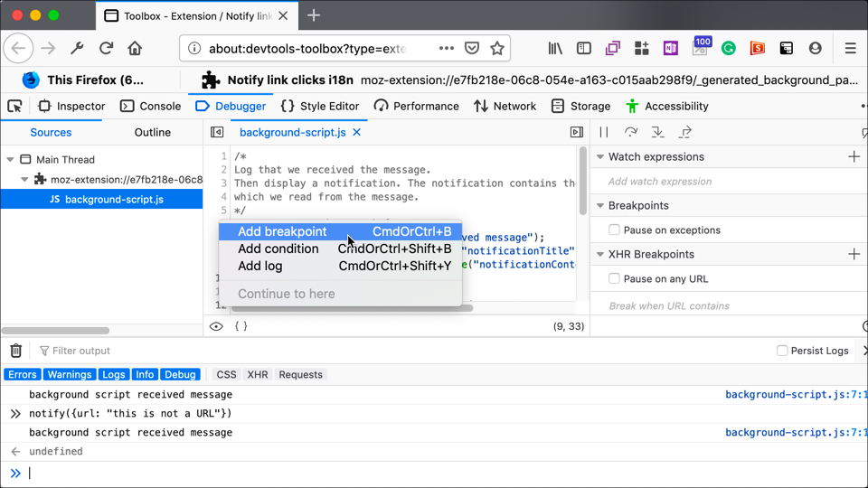The width and height of the screenshot is (868, 488).
Task: Select Add breakpoint from context menu
Action: point(340,231)
